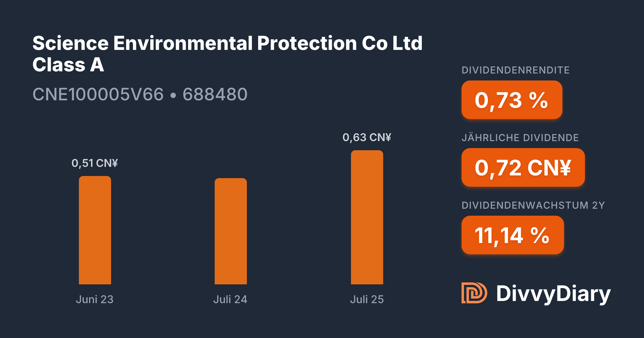
Task: Select the Juli 24 dividend bar
Action: [230, 231]
